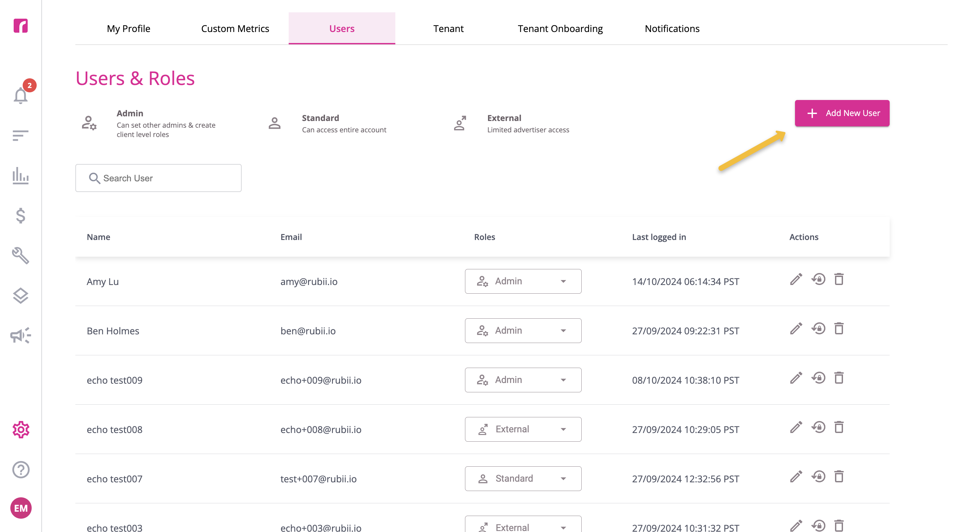Switch to the Custom Metrics tab
Viewport: 980px width, 532px height.
click(x=235, y=29)
